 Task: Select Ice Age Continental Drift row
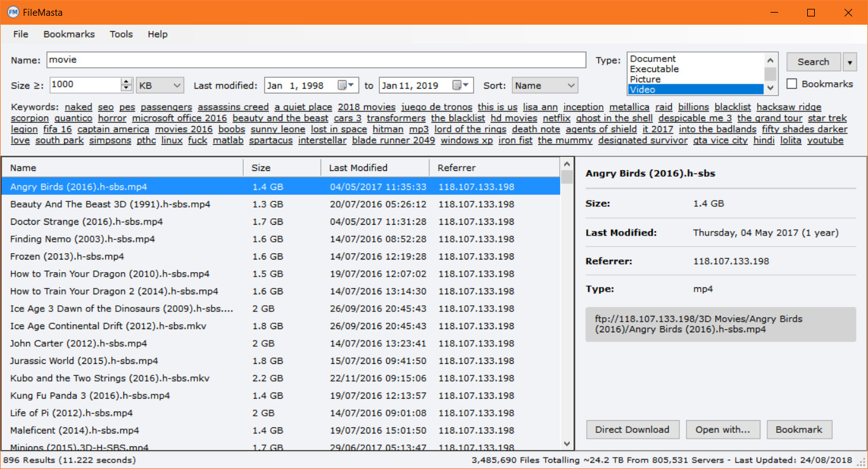[280, 326]
